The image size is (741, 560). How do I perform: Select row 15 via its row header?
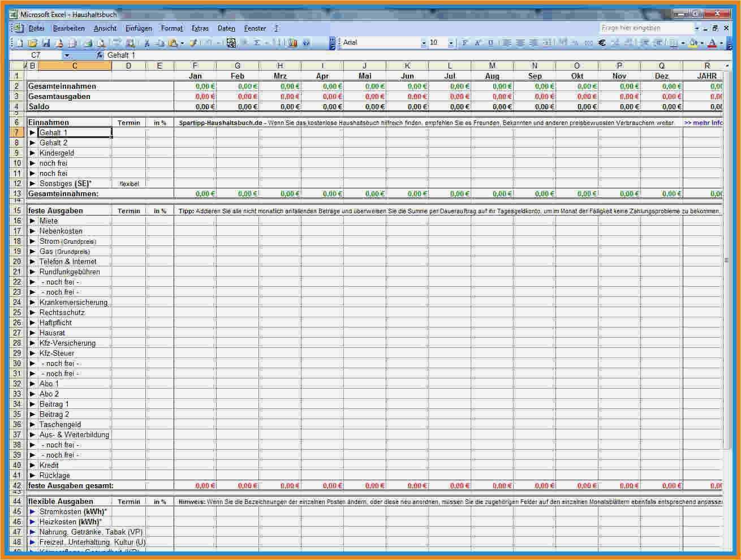(x=17, y=210)
